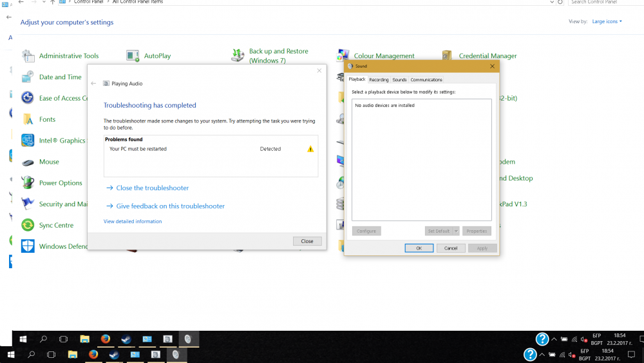Click the Set Default button
The image size is (644, 363).
point(439,231)
